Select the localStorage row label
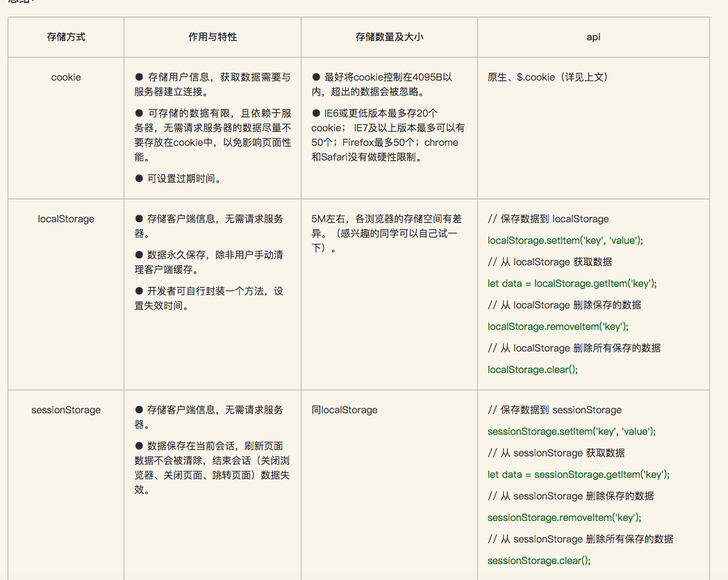 66,219
